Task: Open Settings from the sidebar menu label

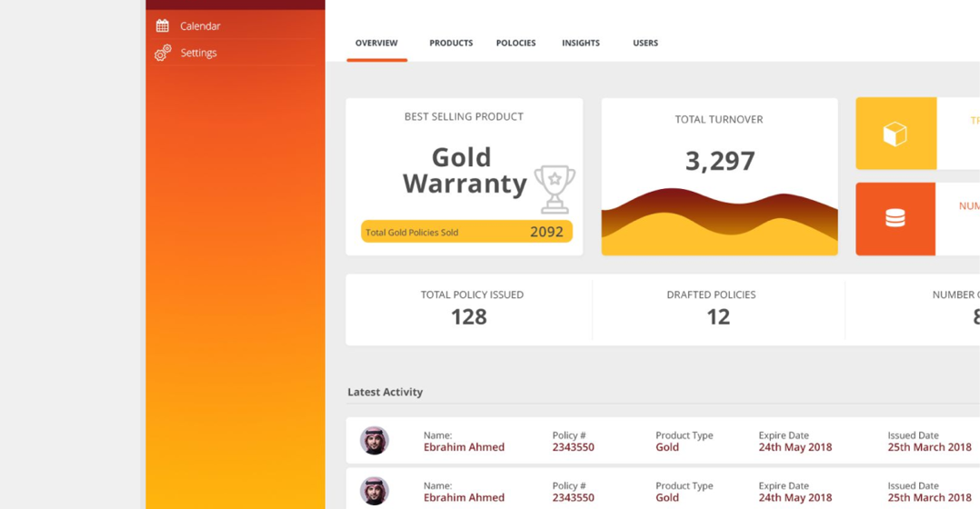Action: [x=198, y=53]
